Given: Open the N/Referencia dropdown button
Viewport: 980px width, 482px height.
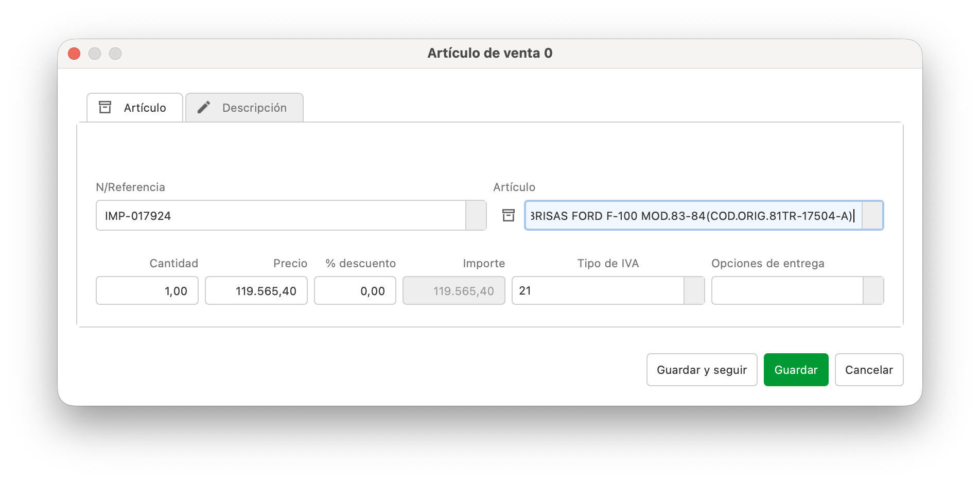Looking at the screenshot, I should click(x=476, y=215).
